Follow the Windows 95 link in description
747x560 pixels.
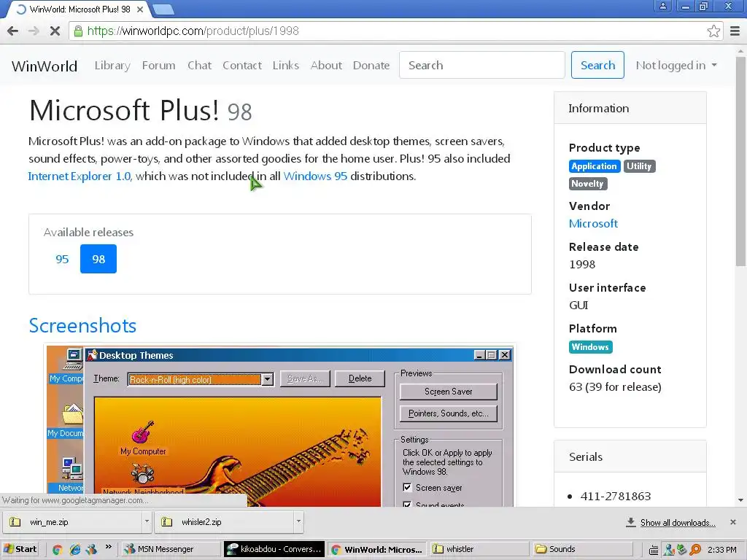(x=315, y=176)
